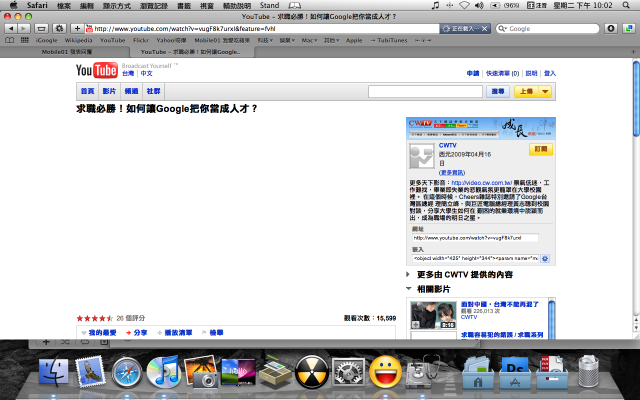The width and height of the screenshot is (640, 400).
Task: Click the more info link under CWTV
Action: [x=452, y=173]
